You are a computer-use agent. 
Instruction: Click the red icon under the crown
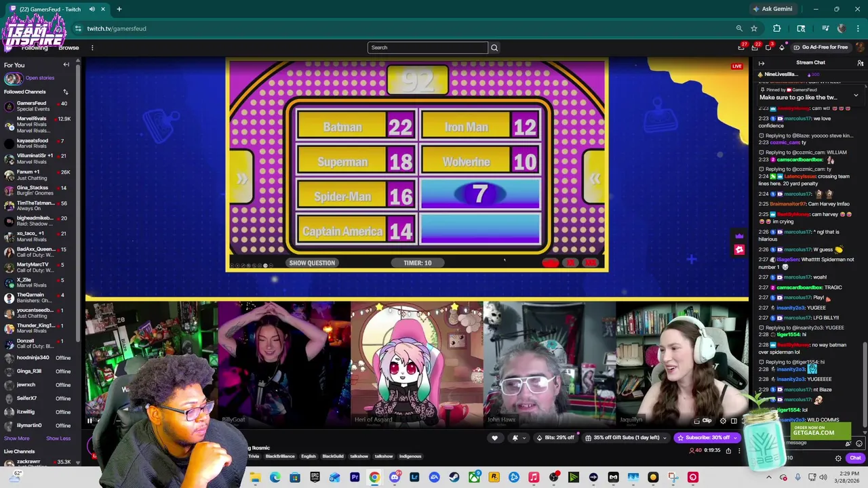[x=739, y=249]
